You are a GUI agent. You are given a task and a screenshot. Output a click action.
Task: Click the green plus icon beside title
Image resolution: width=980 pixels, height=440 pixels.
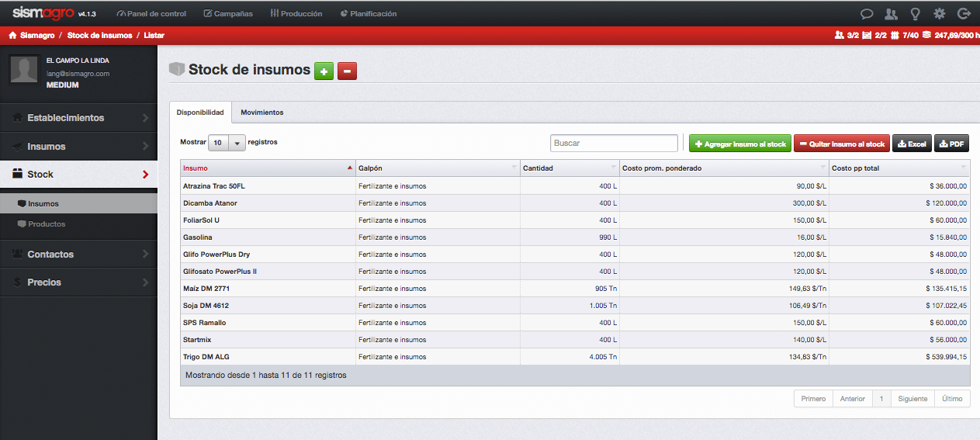tap(324, 71)
